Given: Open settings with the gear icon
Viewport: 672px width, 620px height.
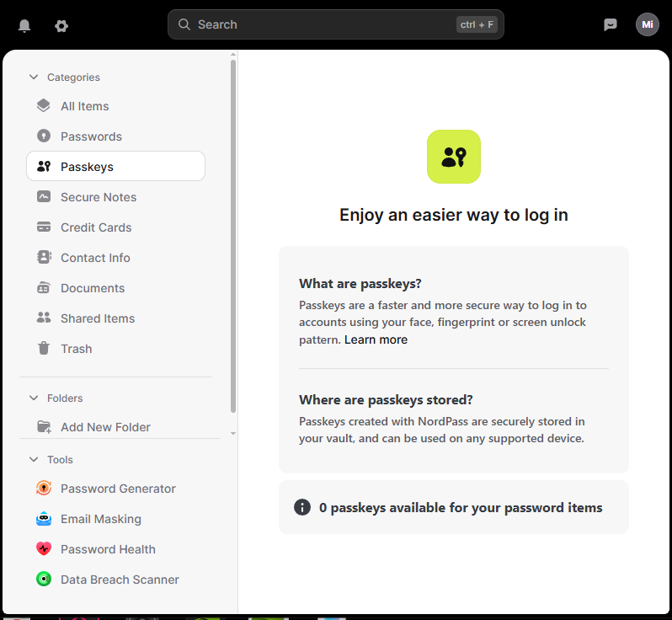Looking at the screenshot, I should [x=61, y=25].
